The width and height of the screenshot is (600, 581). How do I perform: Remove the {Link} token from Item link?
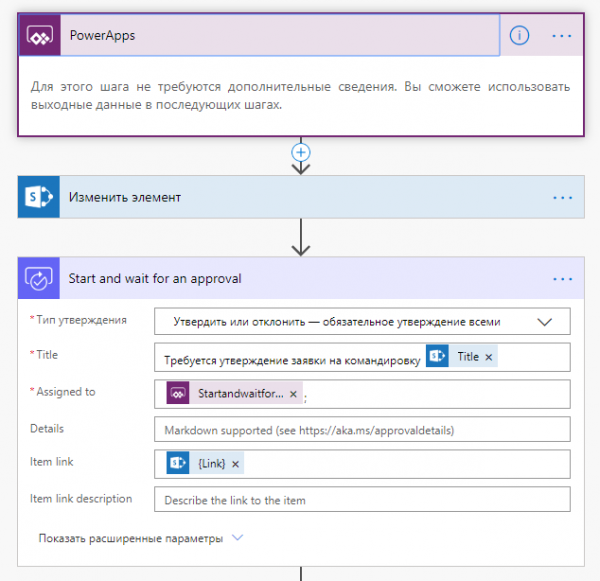pos(237,463)
